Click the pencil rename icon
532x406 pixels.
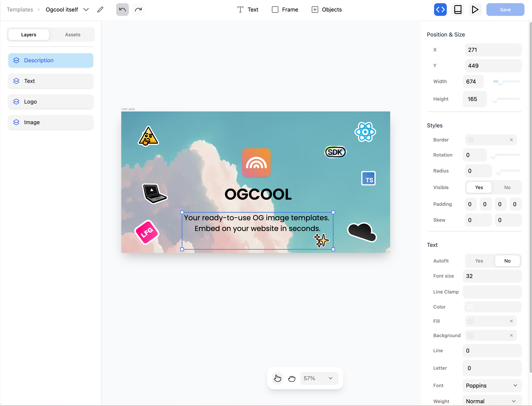point(100,10)
